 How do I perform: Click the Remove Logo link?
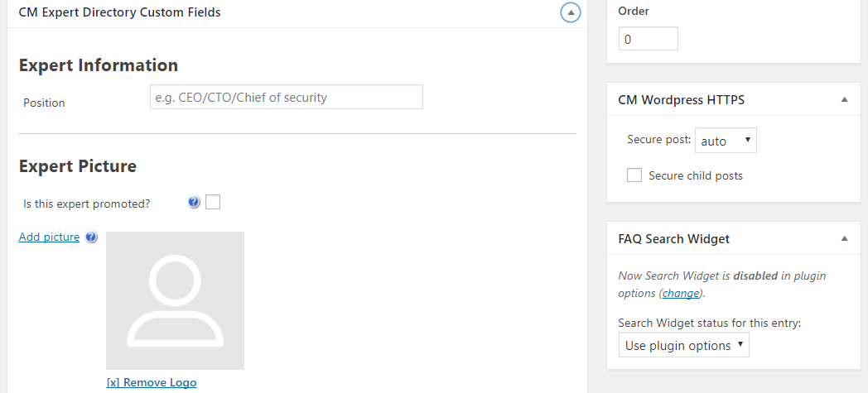152,382
